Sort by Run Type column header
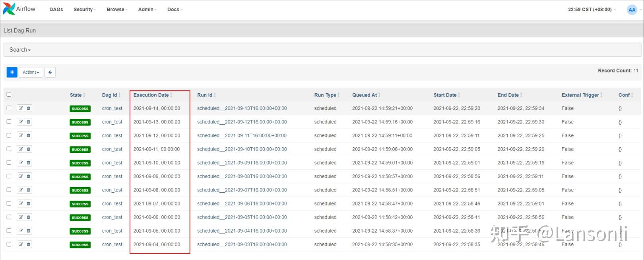The height and width of the screenshot is (260, 644). (327, 95)
